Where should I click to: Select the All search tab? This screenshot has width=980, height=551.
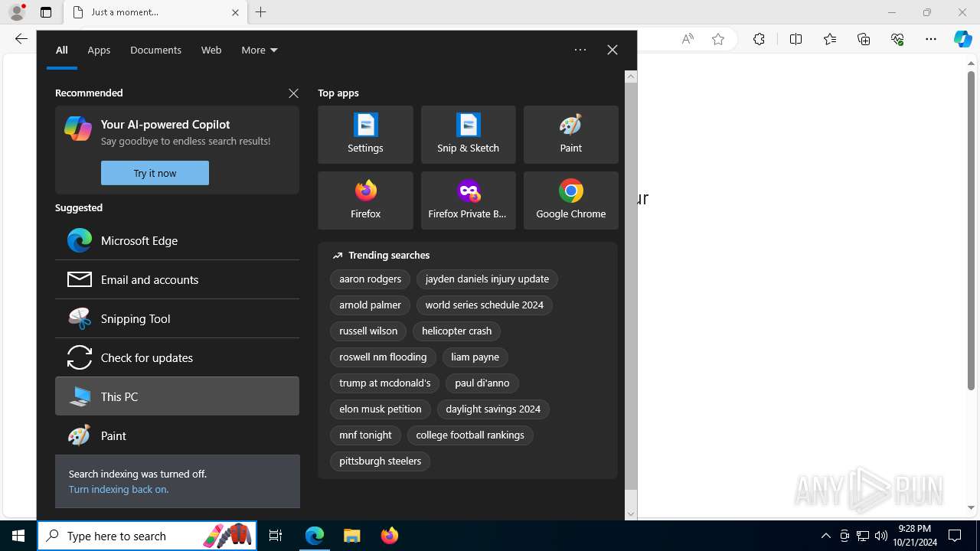(x=62, y=50)
